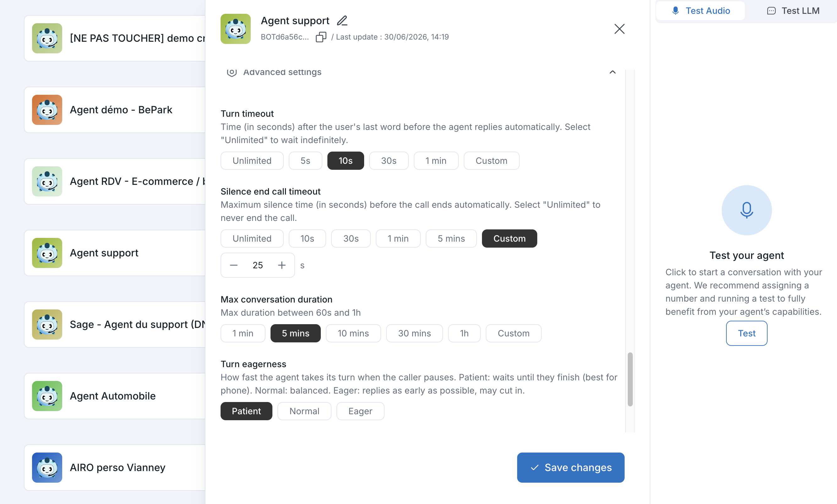Set Silence end call timeout to Unlimited
Viewport: 837px width, 504px height.
click(x=252, y=238)
